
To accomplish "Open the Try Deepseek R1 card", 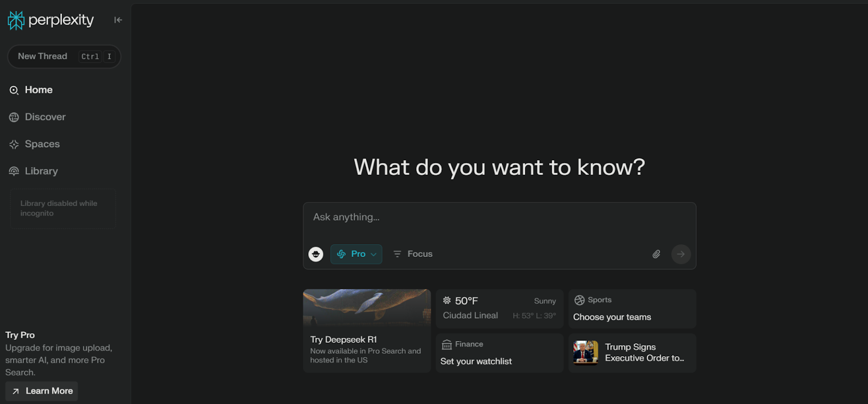I will tap(367, 331).
